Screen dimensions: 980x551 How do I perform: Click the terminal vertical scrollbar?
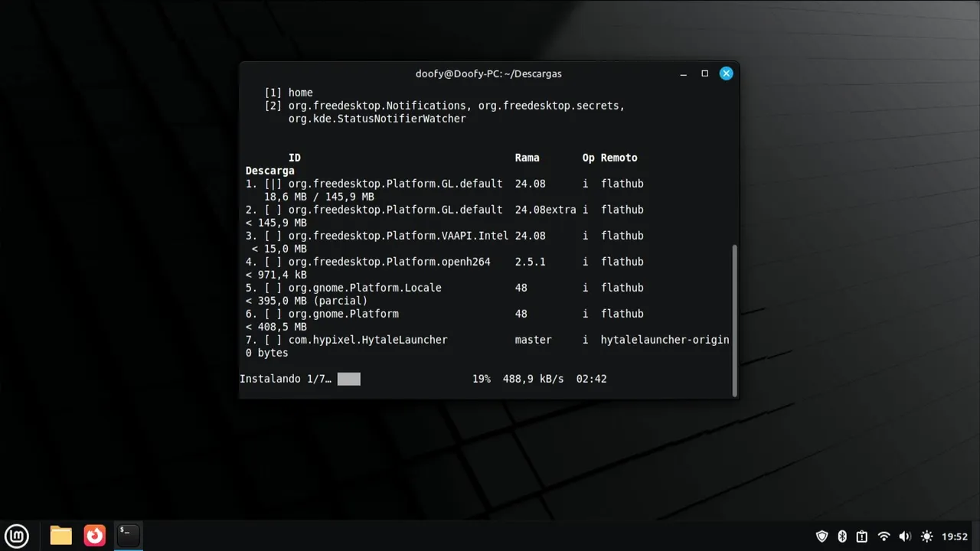pyautogui.click(x=735, y=320)
